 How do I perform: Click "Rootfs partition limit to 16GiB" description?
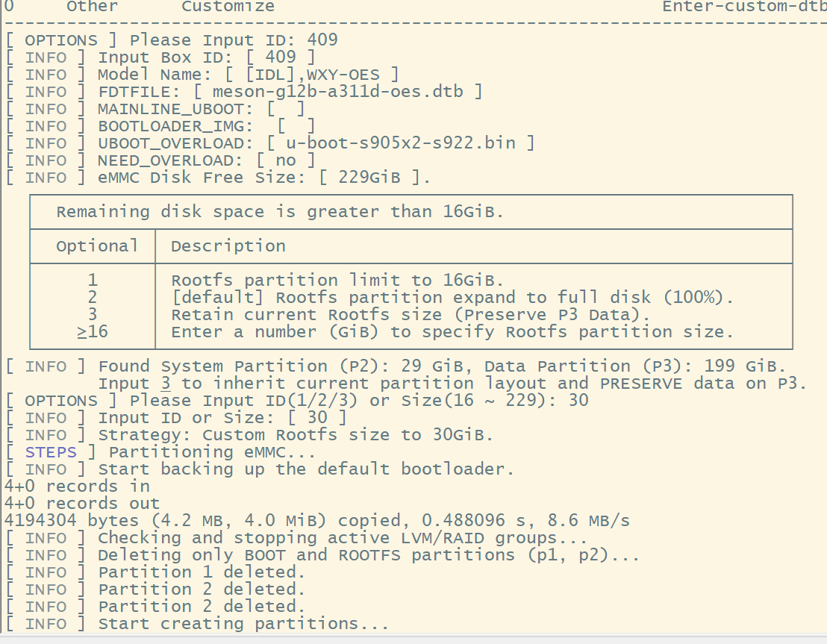(337, 281)
